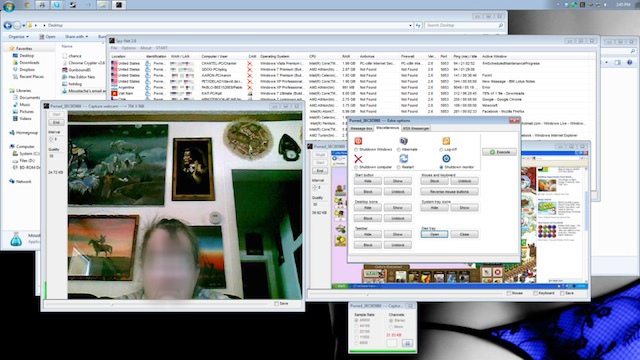This screenshot has height=360, width=640.
Task: Open the Organize dropdown in Explorer
Action: [x=18, y=36]
